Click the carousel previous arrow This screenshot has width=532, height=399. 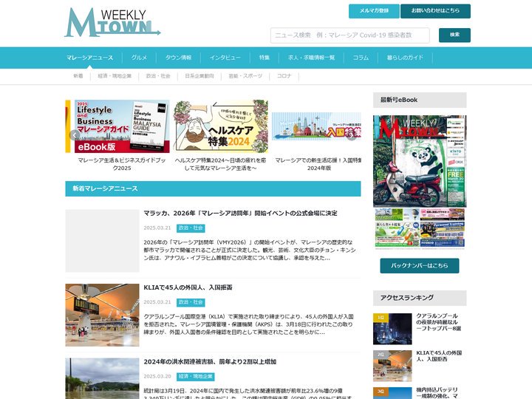[x=75, y=135]
